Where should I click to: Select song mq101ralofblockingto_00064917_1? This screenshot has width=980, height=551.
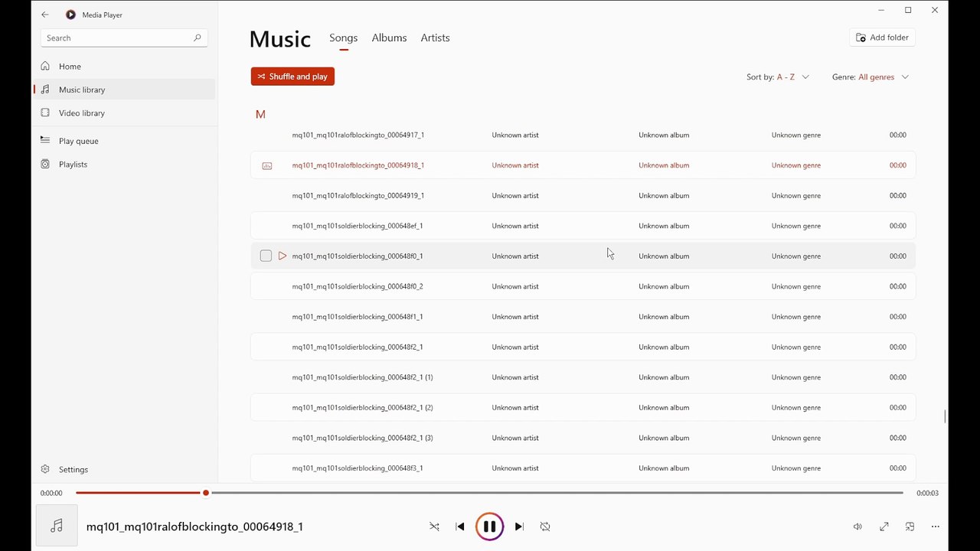[x=583, y=135]
